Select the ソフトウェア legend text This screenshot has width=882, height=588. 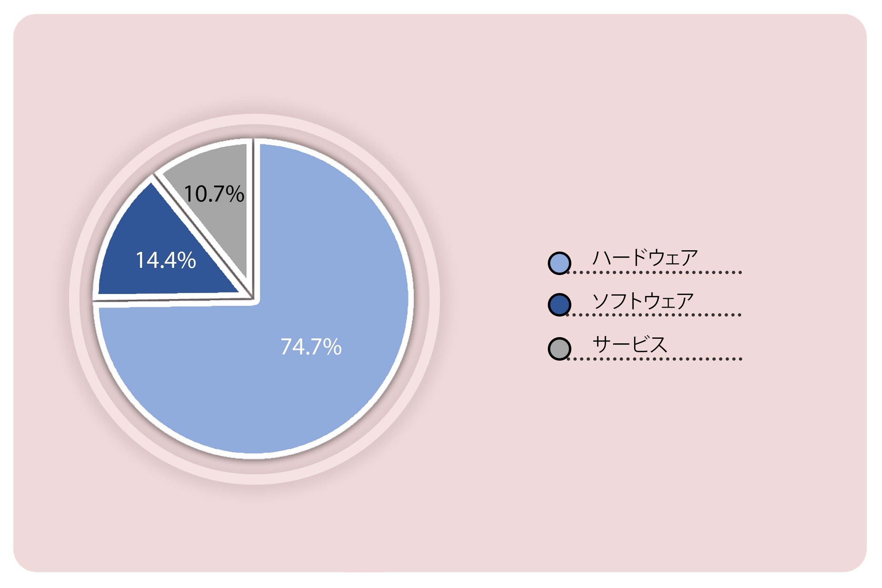pyautogui.click(x=643, y=301)
